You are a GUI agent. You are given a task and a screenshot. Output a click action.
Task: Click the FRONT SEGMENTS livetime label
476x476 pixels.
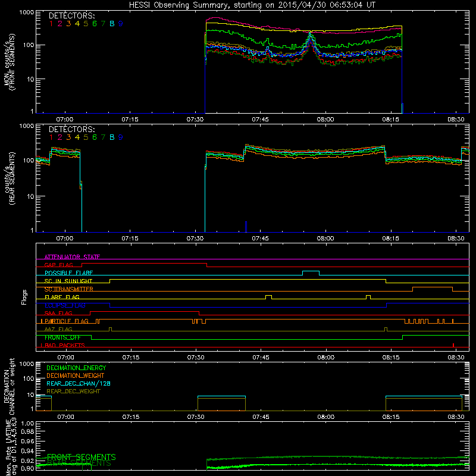[x=82, y=457]
